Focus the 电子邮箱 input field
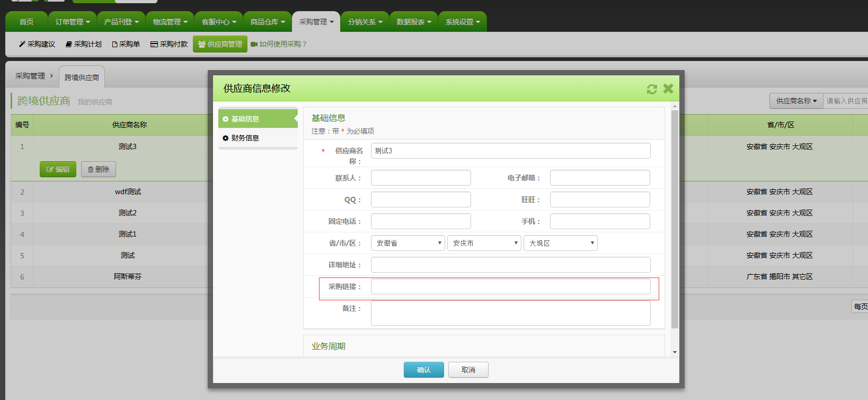Screen dimensions: 868x400 [600, 178]
